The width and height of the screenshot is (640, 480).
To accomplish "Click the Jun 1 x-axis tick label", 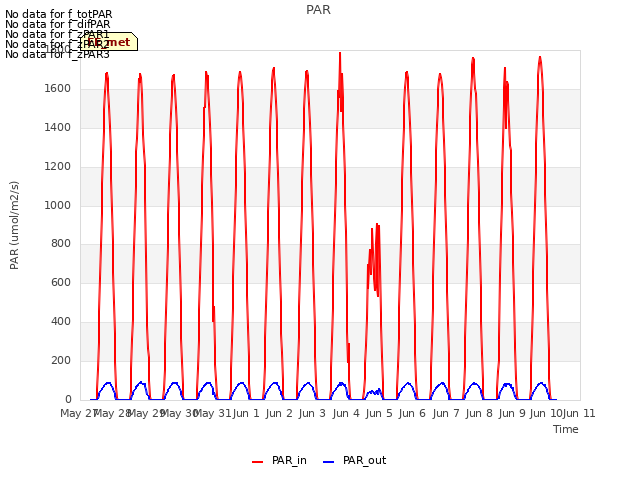I will click(246, 413).
